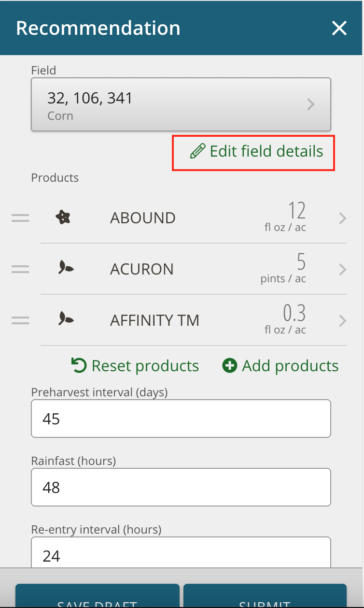The image size is (364, 608).
Task: Select the ACURON product name
Action: 142,269
